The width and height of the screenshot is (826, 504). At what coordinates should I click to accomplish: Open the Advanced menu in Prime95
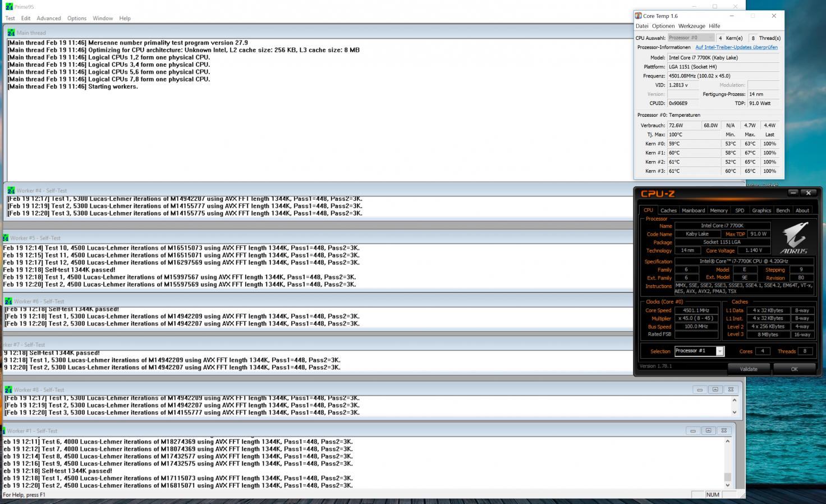[x=49, y=18]
